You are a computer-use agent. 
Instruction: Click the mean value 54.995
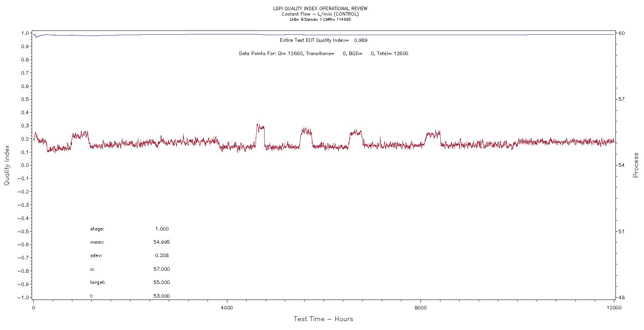(161, 242)
